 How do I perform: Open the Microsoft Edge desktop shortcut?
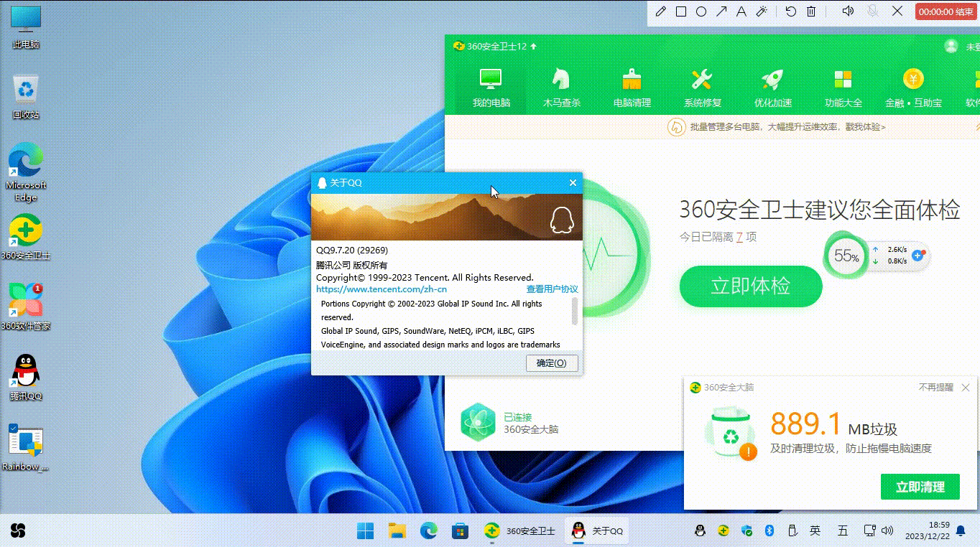(x=26, y=172)
